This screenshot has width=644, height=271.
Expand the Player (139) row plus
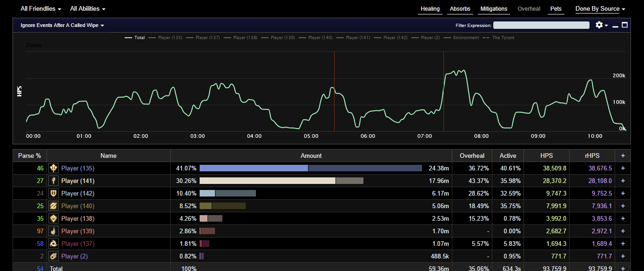tap(623, 231)
